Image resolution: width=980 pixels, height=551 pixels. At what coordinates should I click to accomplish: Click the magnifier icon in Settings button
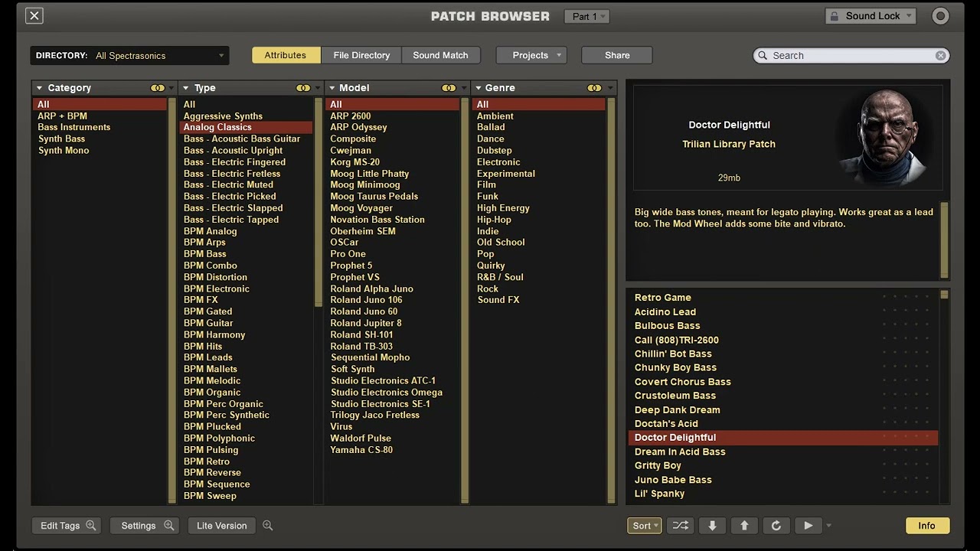pyautogui.click(x=169, y=525)
